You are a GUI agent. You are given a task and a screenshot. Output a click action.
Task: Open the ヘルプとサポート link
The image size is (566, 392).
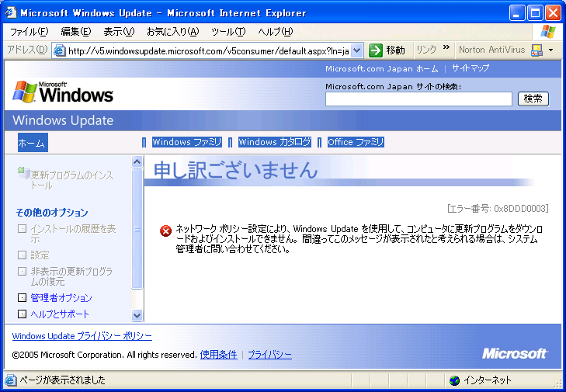(x=60, y=314)
